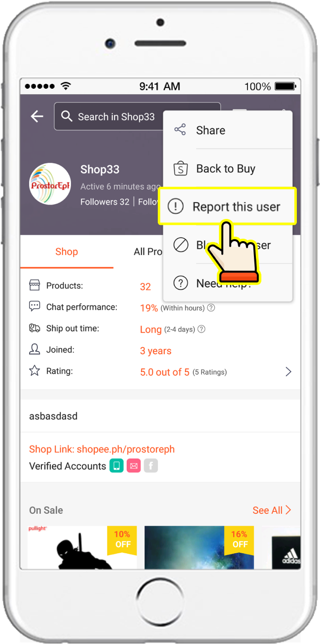Click the Ship out time help icon
320x644 pixels.
(x=201, y=329)
